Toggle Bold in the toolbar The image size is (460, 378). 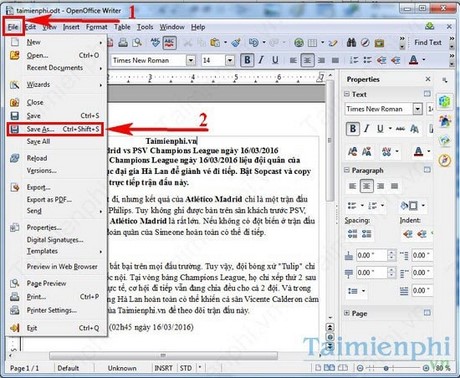click(x=247, y=60)
